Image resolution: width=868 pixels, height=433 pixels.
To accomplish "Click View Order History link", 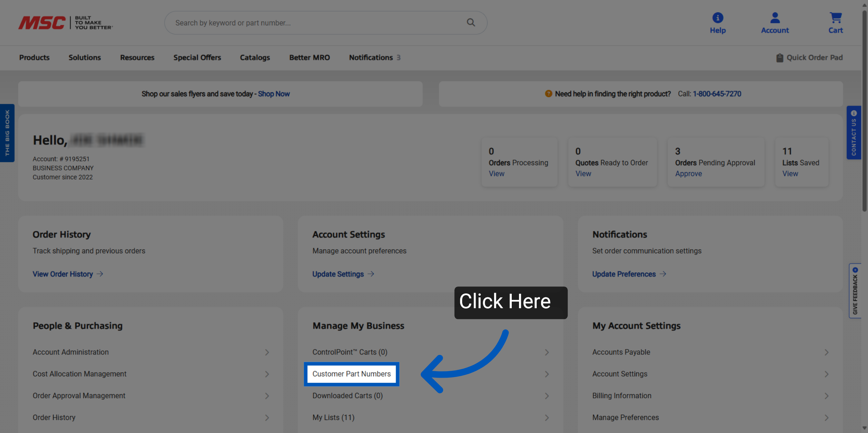I will tap(63, 274).
